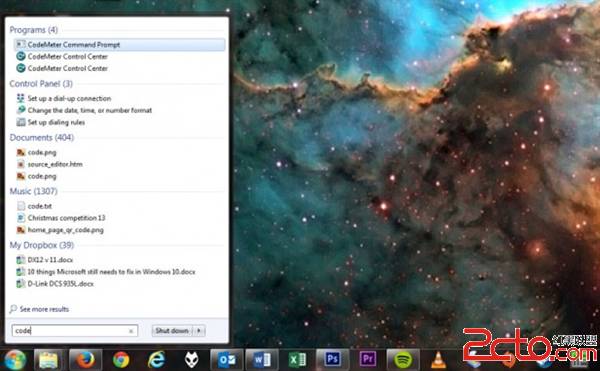Launch Google Chrome from the taskbar
Image resolution: width=600 pixels, height=371 pixels.
[x=121, y=360]
